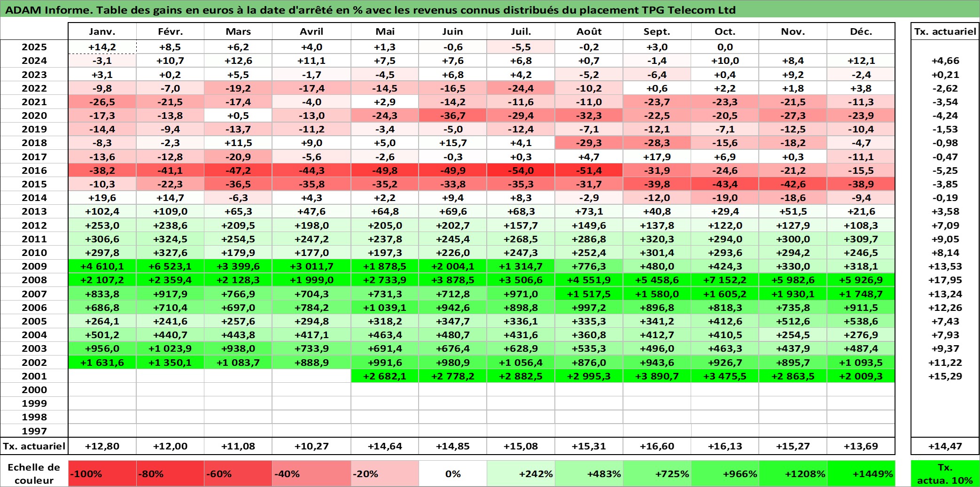Click the +102,4 cell in 2013

click(102, 211)
